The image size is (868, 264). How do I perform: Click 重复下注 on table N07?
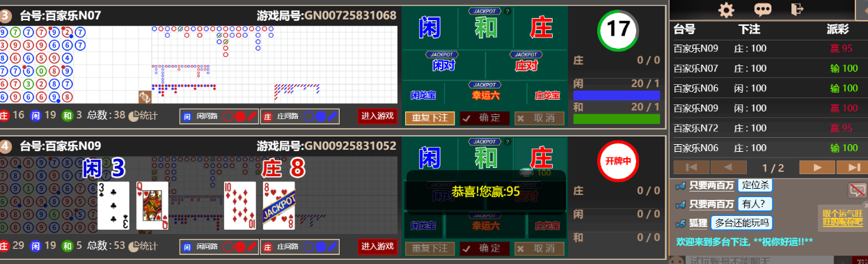429,118
